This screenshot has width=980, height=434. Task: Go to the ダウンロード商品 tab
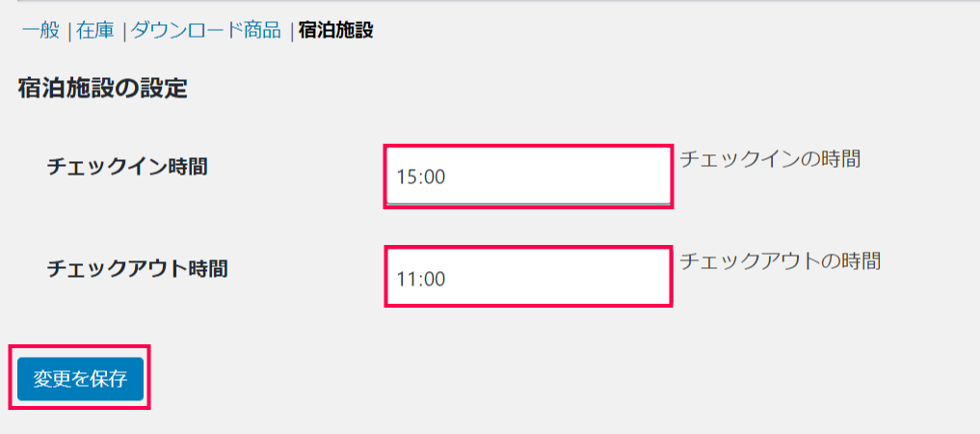(206, 30)
